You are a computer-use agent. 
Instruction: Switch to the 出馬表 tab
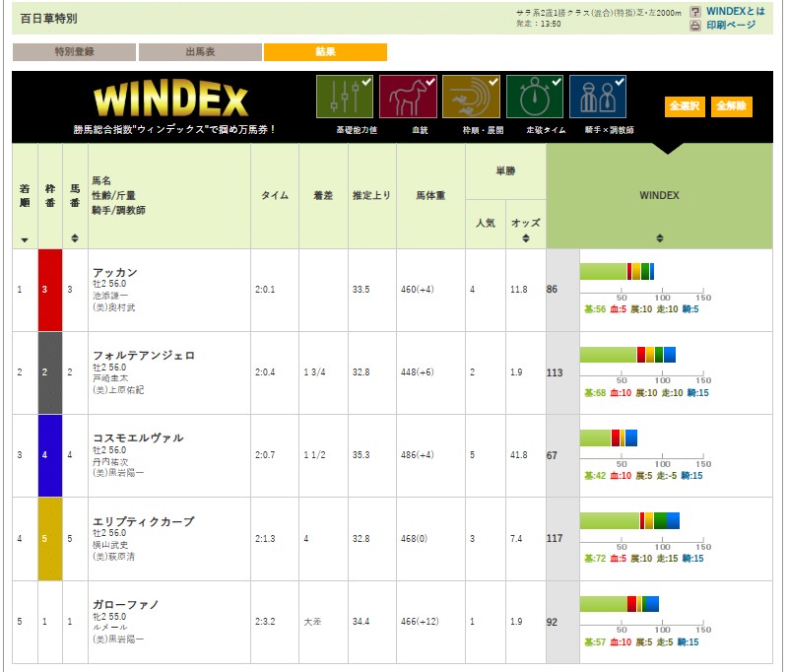click(x=200, y=52)
